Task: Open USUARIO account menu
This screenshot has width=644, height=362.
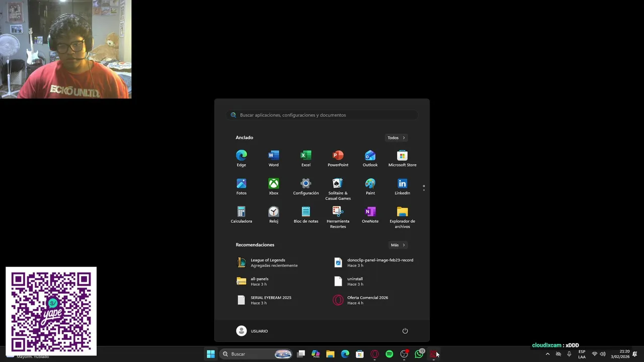Action: (x=252, y=331)
